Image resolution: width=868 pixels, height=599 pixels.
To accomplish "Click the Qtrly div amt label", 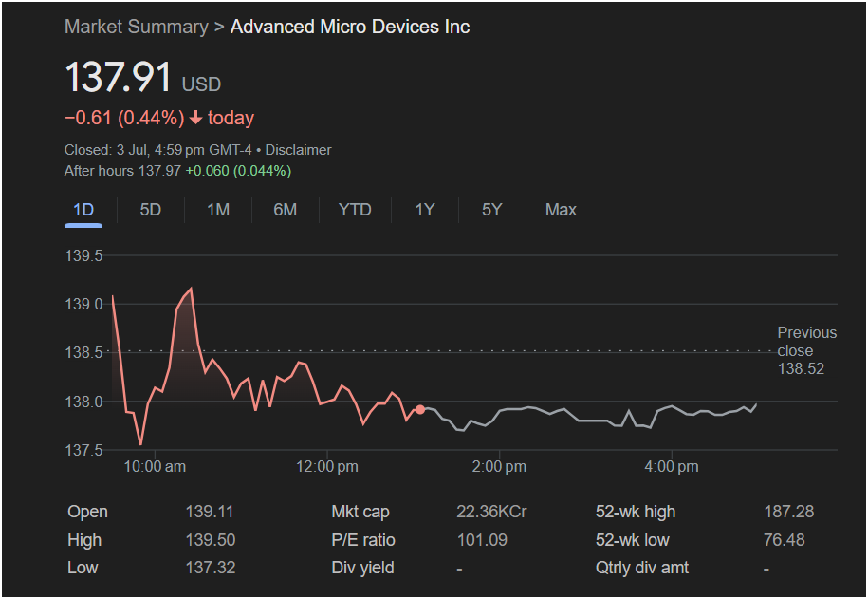I will (642, 568).
